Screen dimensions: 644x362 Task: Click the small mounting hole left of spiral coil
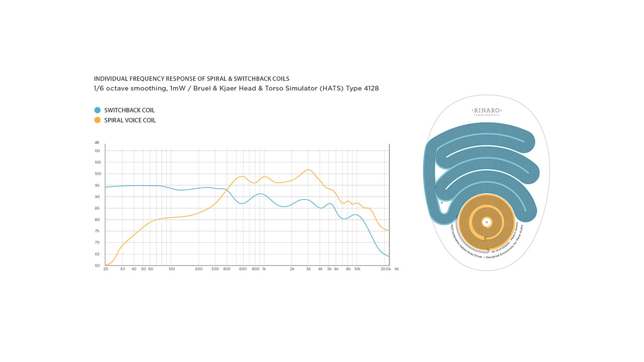tap(442, 203)
